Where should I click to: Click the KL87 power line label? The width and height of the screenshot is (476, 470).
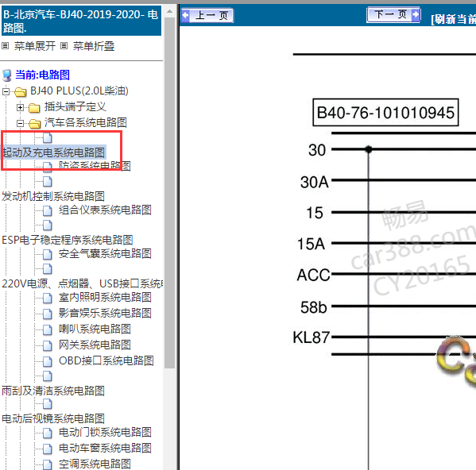[311, 337]
